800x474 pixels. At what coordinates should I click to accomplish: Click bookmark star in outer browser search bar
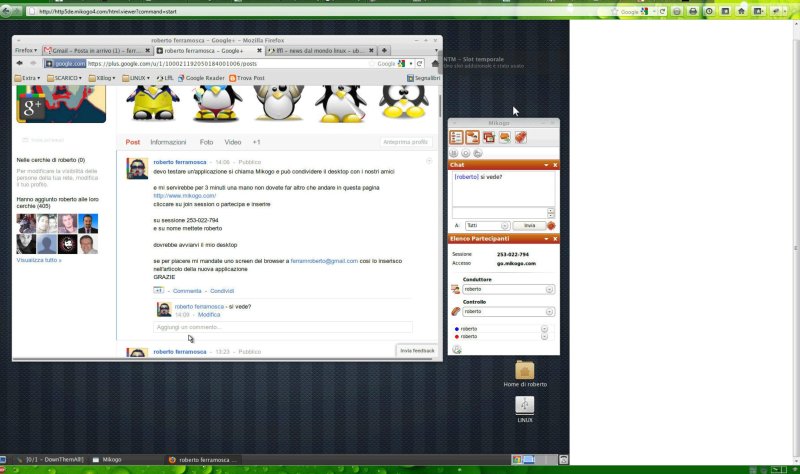click(615, 11)
